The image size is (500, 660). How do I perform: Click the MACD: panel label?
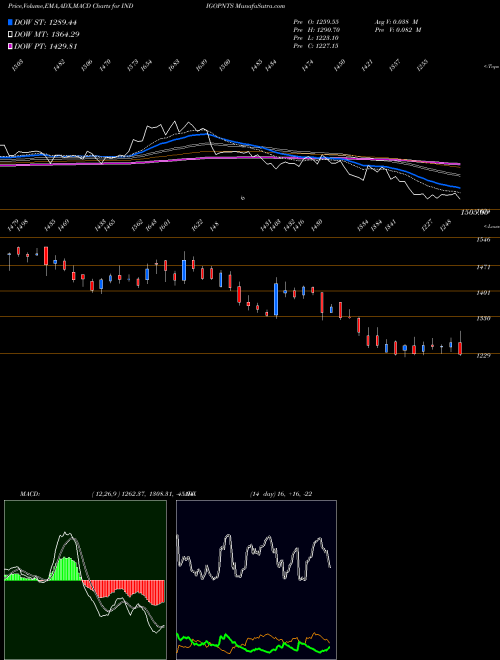click(29, 494)
